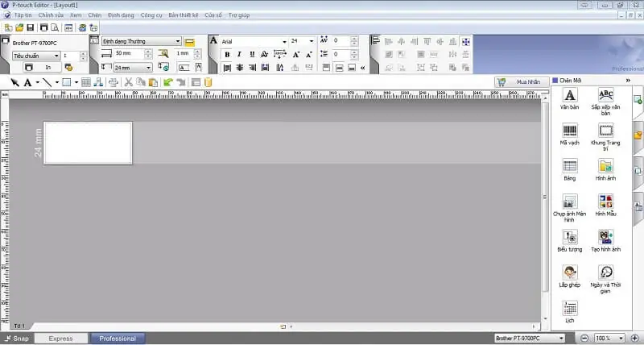This screenshot has height=345, width=644.
Task: Toggle justified text alignment
Action: pyautogui.click(x=265, y=68)
